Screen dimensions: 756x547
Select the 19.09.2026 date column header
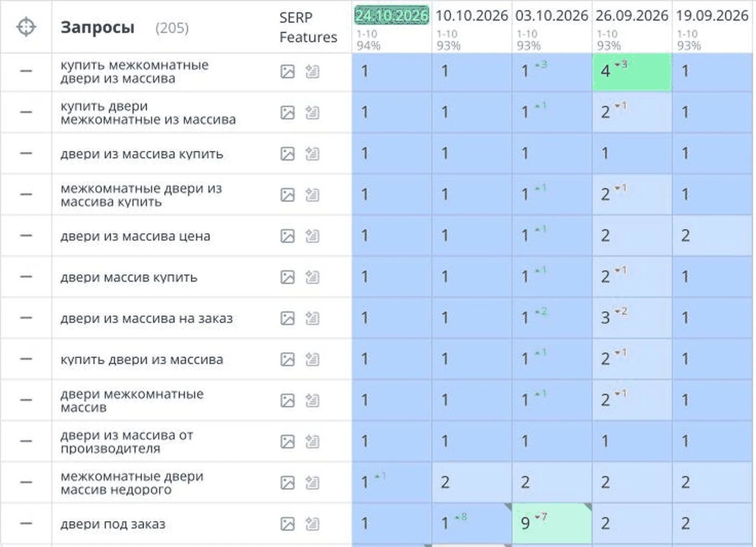(712, 16)
